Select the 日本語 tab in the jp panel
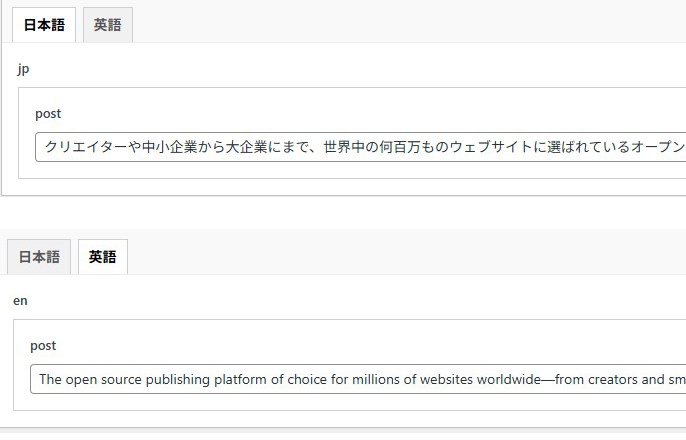Viewport: 686px width, 440px height. (44, 26)
